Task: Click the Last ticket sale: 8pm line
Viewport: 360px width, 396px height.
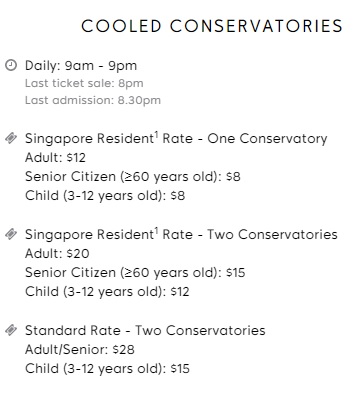Action: coord(84,83)
